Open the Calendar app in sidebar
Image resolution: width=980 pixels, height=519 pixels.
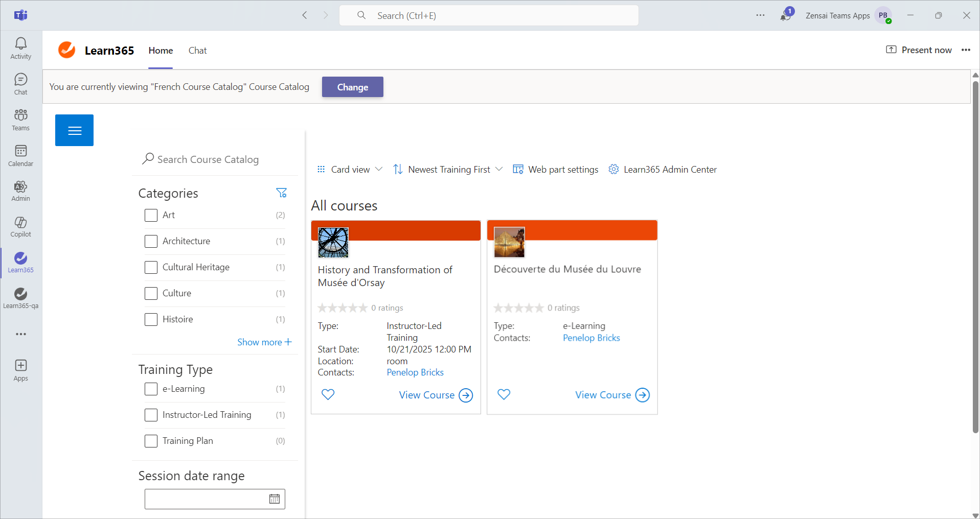pyautogui.click(x=20, y=155)
